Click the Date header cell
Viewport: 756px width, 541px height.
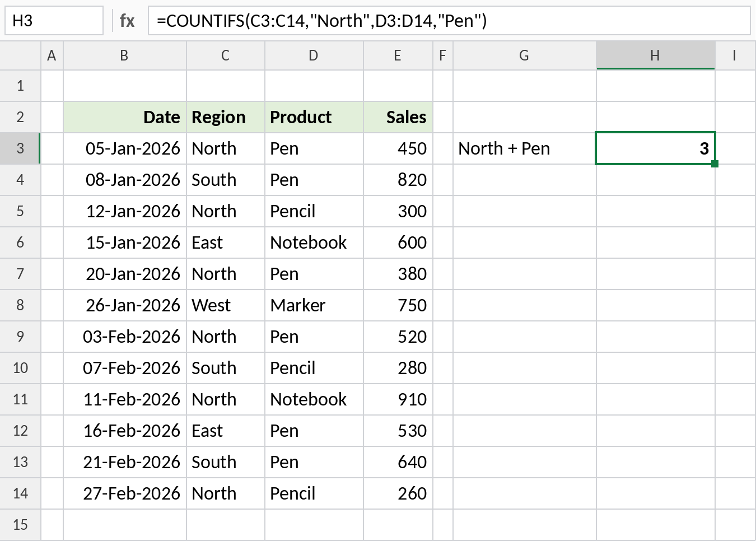click(125, 117)
